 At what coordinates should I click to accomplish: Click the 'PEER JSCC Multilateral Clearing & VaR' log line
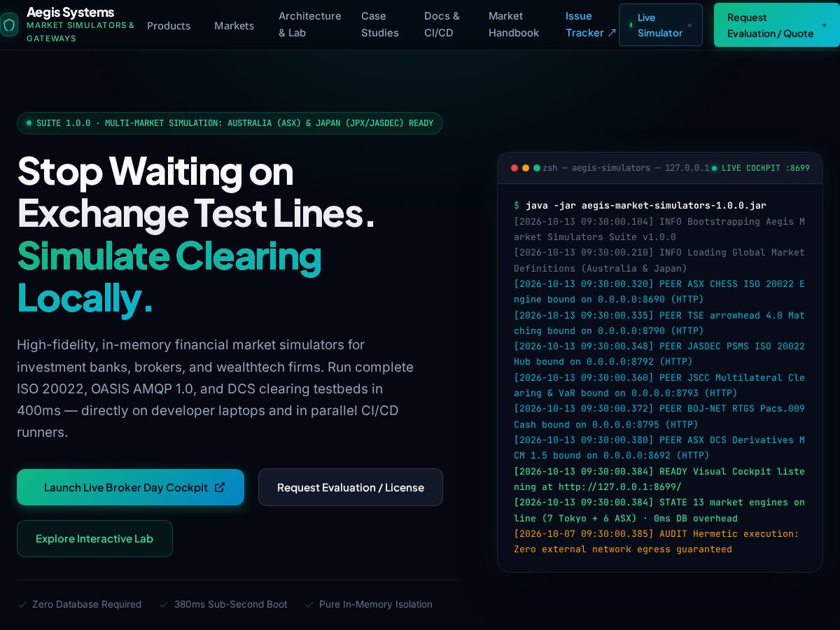[659, 385]
